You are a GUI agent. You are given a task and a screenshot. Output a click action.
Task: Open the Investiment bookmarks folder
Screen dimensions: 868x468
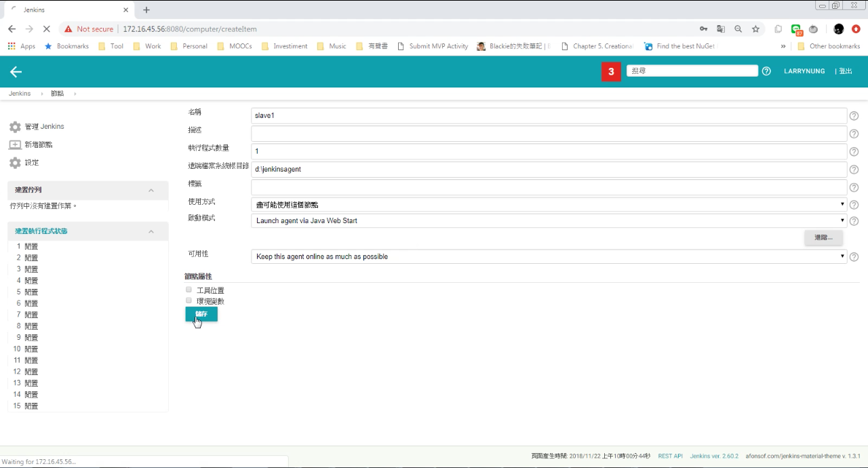(285, 46)
